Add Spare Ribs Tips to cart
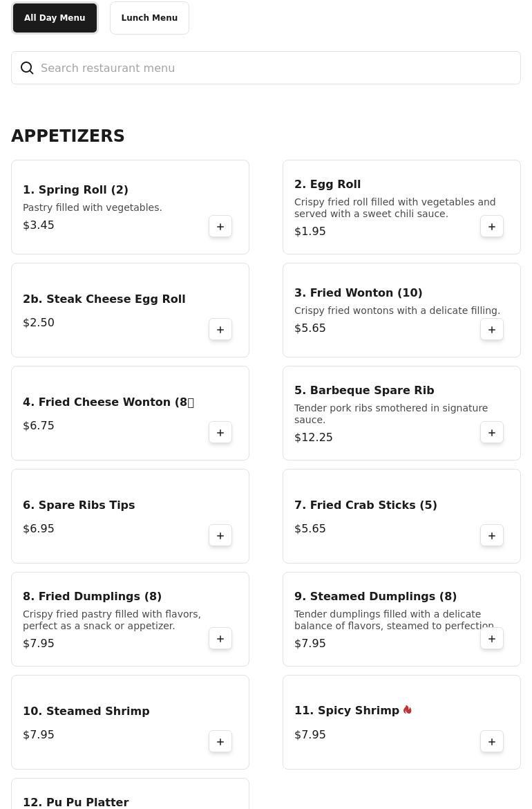 pyautogui.click(x=220, y=536)
